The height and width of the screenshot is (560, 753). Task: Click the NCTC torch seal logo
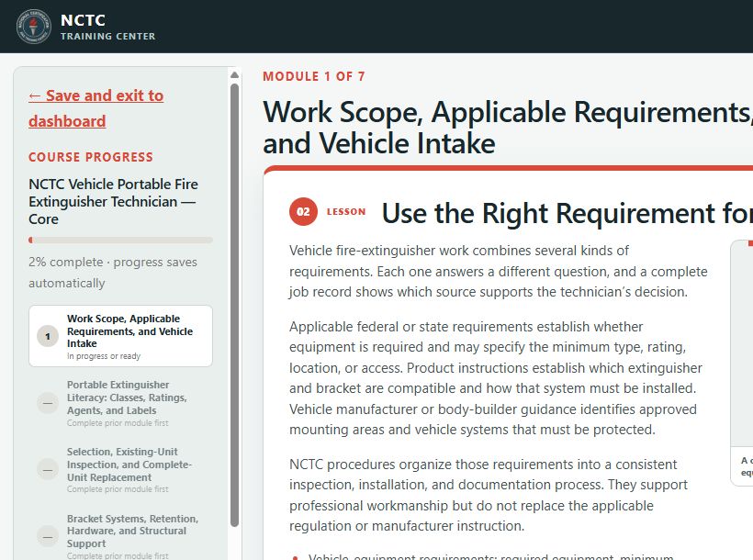pyautogui.click(x=33, y=27)
